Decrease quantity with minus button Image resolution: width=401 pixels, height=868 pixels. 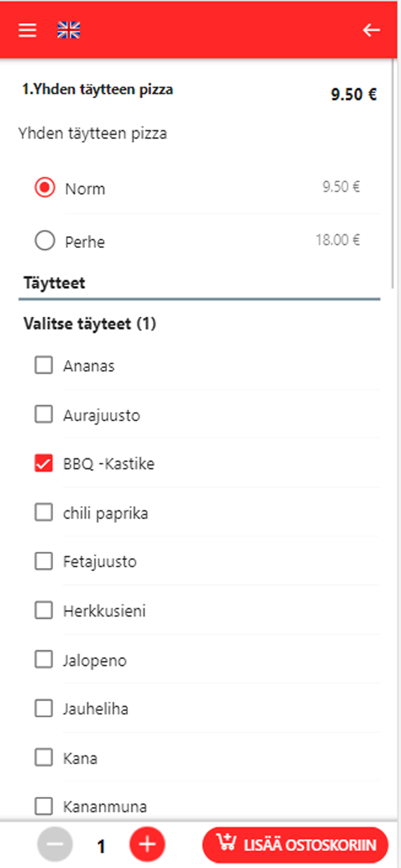pyautogui.click(x=55, y=845)
